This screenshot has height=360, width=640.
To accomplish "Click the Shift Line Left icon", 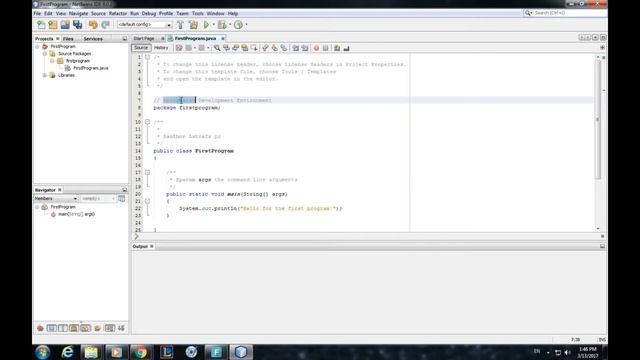I will [296, 48].
